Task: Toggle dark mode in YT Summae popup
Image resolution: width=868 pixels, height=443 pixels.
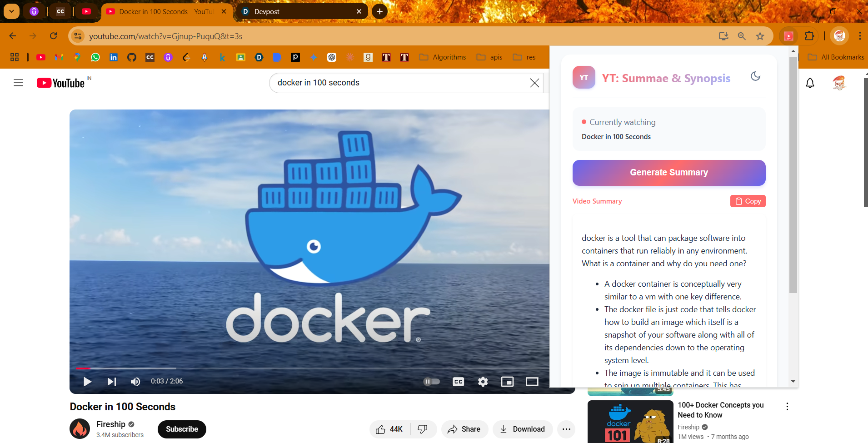Action: tap(755, 76)
